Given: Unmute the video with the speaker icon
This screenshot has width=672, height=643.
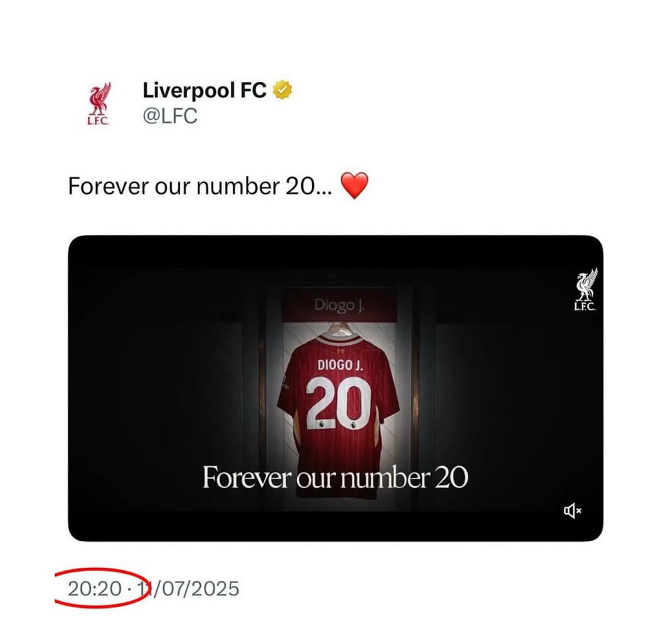Looking at the screenshot, I should [x=572, y=511].
